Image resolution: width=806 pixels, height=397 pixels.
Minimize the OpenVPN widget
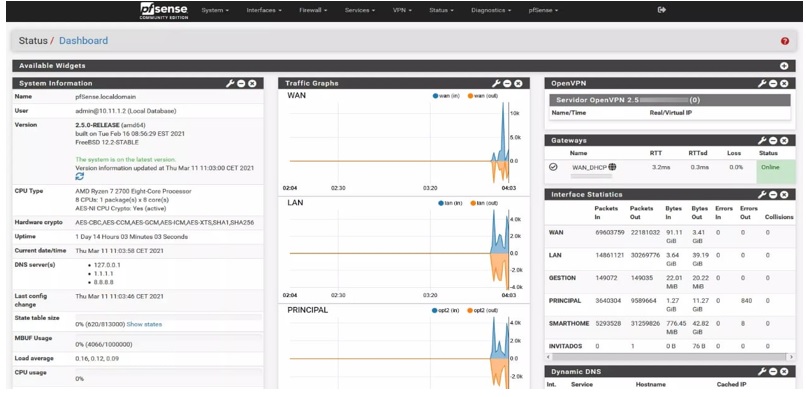pos(773,83)
